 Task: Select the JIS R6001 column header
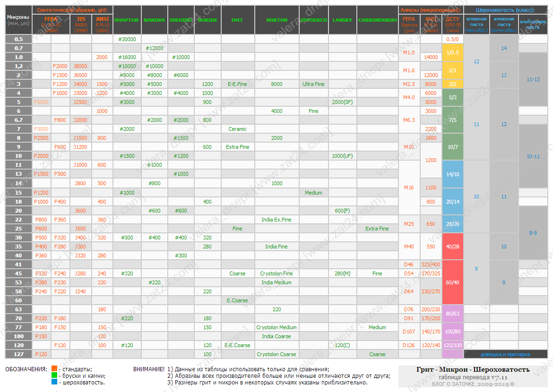(x=81, y=25)
